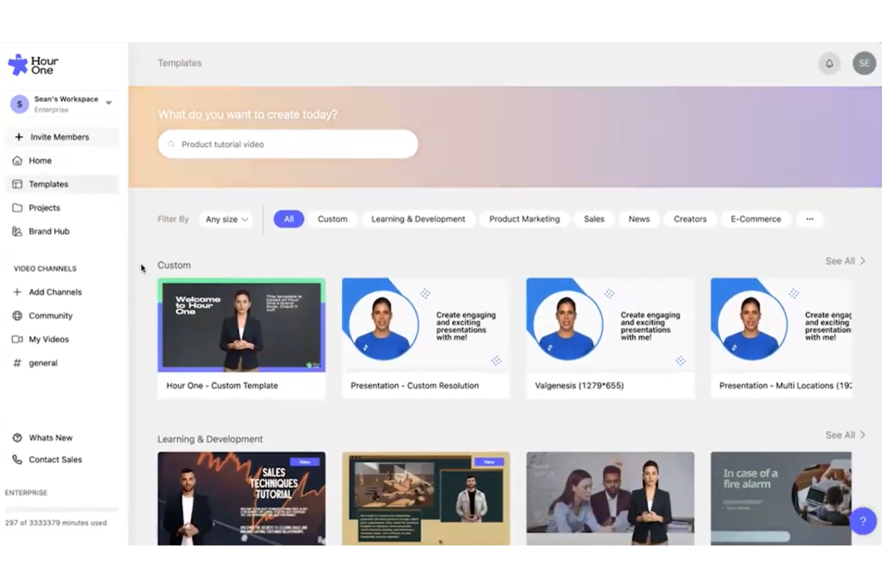
Task: Click the VIDEO CHANNELS section label
Action: click(x=45, y=269)
